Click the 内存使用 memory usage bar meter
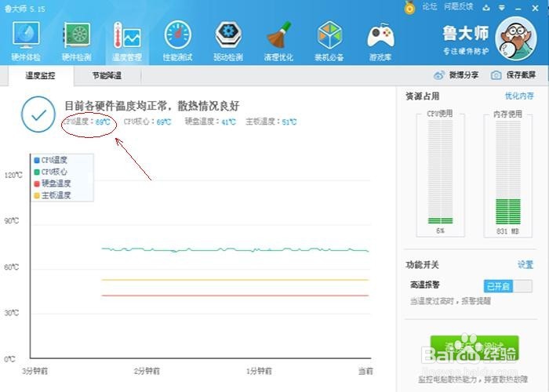The height and width of the screenshot is (392, 549). (508, 174)
